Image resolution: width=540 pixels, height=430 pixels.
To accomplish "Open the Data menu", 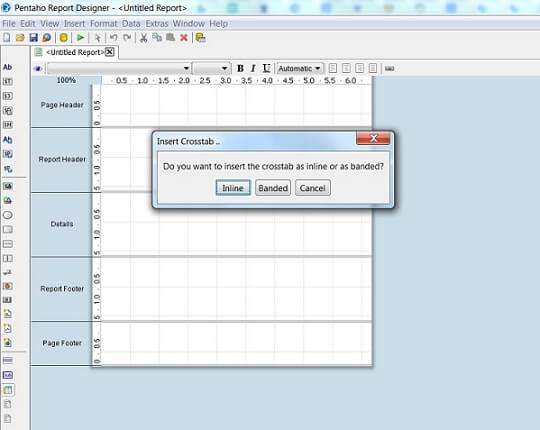I will [x=131, y=23].
